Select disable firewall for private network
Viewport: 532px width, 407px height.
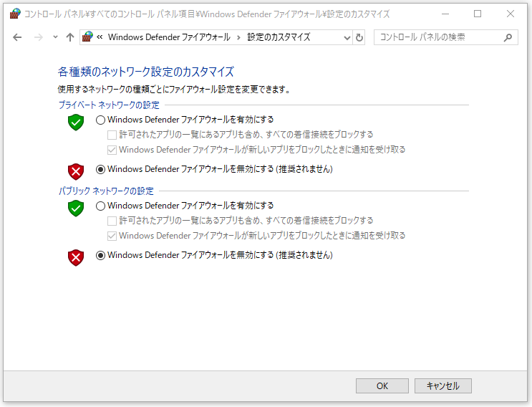(x=100, y=169)
